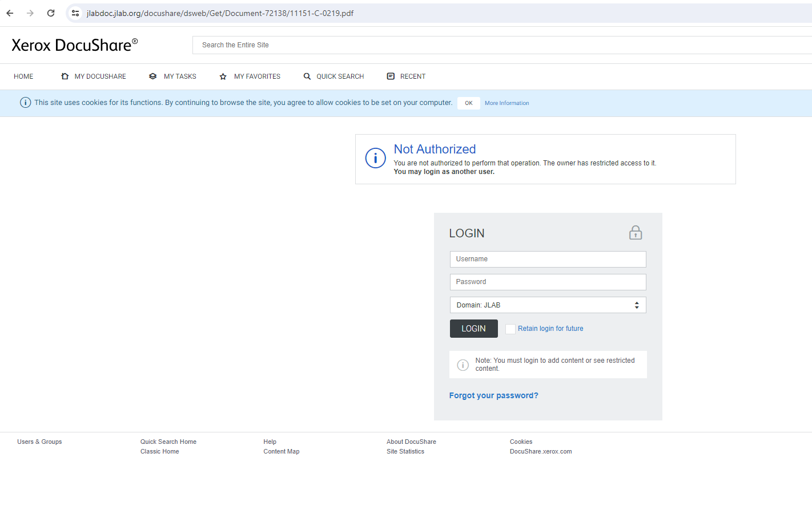Go back using the browser back arrow
The width and height of the screenshot is (812, 526).
pyautogui.click(x=10, y=13)
